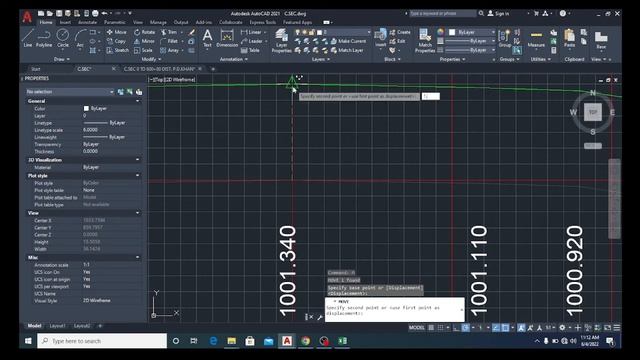Click the new drawing tab plus button
640x360 pixels.
pos(213,69)
